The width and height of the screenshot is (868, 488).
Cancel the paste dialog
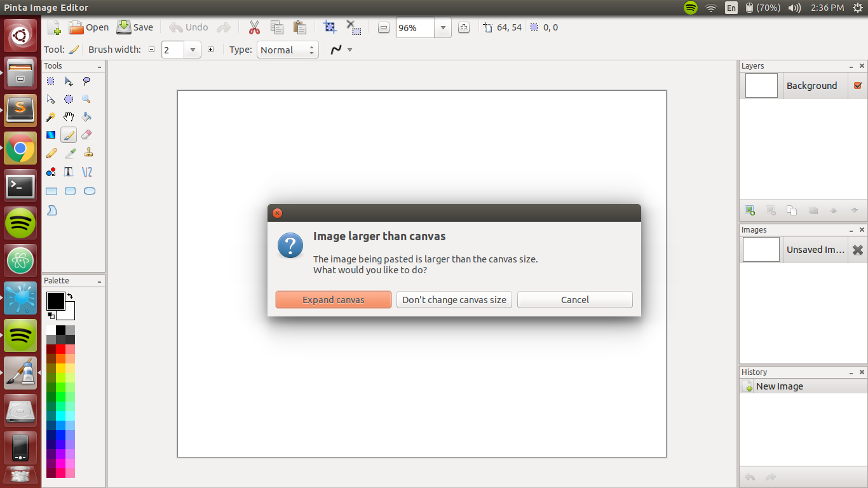pos(574,300)
